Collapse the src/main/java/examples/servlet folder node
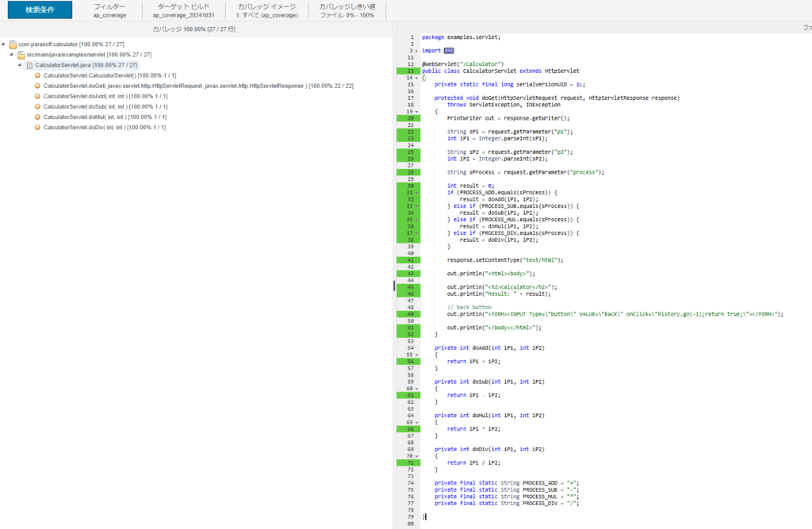812x529 pixels. point(12,55)
